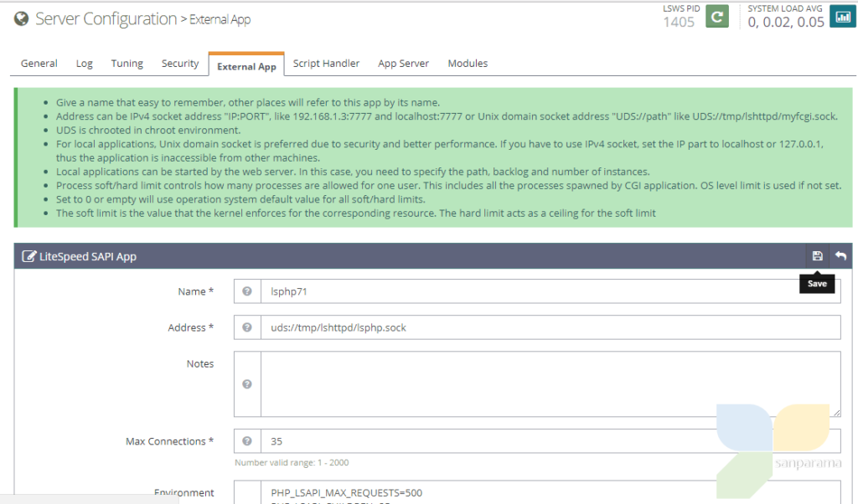Viewport: 858px width, 504px height.
Task: Go to the Security tab
Action: click(x=180, y=64)
